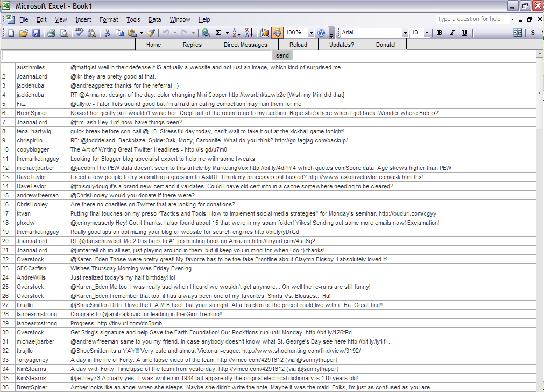Open the Arial font name dropdown
The width and height of the screenshot is (544, 392).
coord(405,33)
